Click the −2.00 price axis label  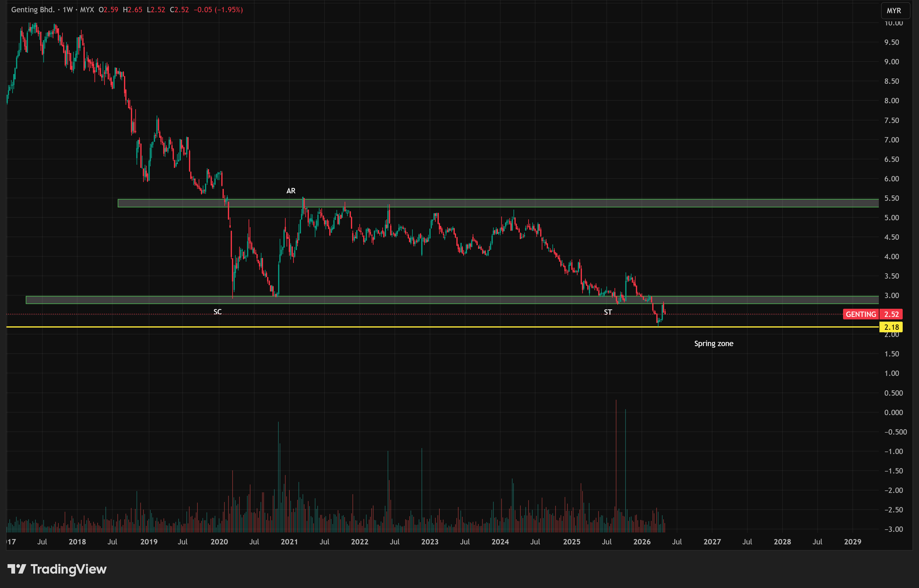coord(893,491)
